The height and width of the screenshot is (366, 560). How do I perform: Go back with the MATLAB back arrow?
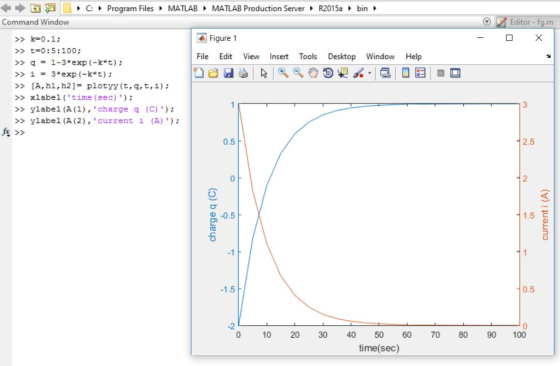point(6,8)
